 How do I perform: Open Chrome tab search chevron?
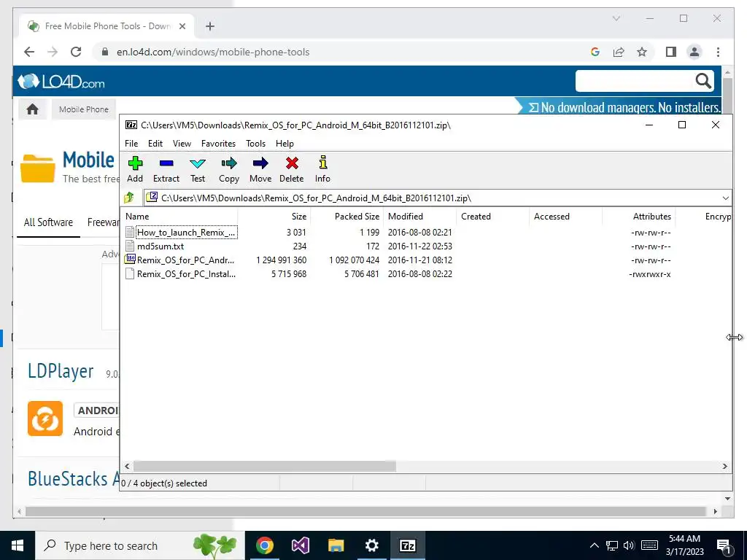(616, 18)
